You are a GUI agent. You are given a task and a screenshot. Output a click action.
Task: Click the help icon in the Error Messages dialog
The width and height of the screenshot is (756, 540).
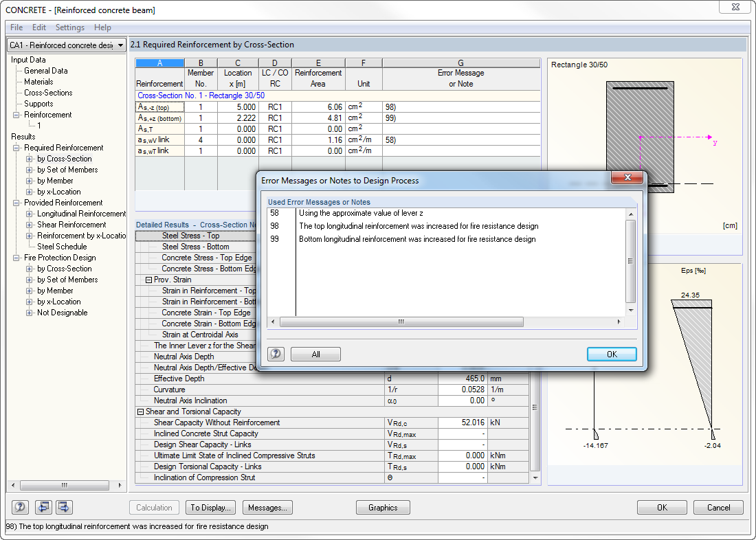click(276, 355)
